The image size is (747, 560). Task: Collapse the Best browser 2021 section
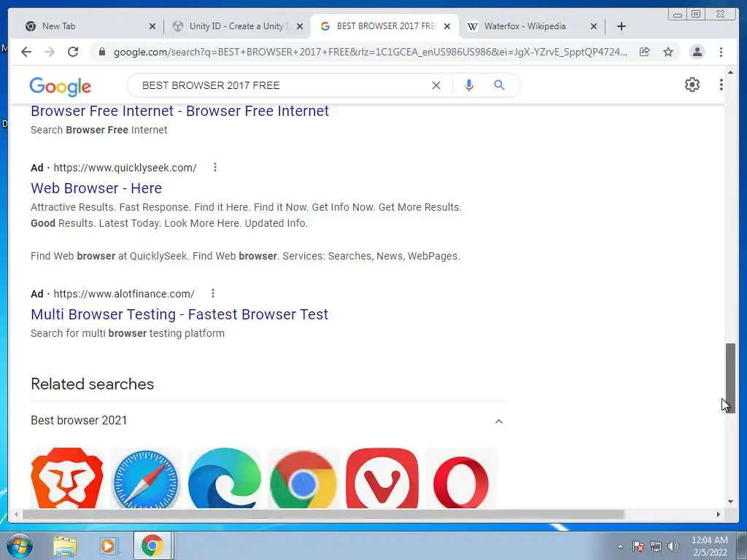coord(499,421)
